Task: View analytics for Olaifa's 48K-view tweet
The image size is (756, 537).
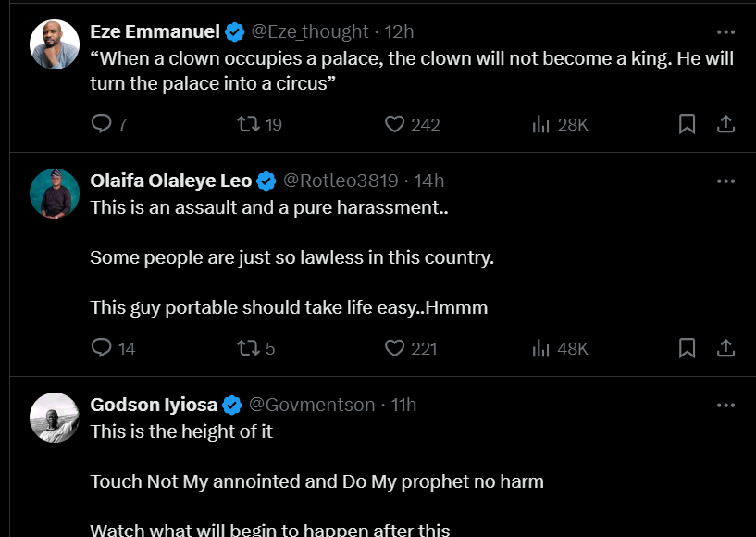Action: pos(541,348)
